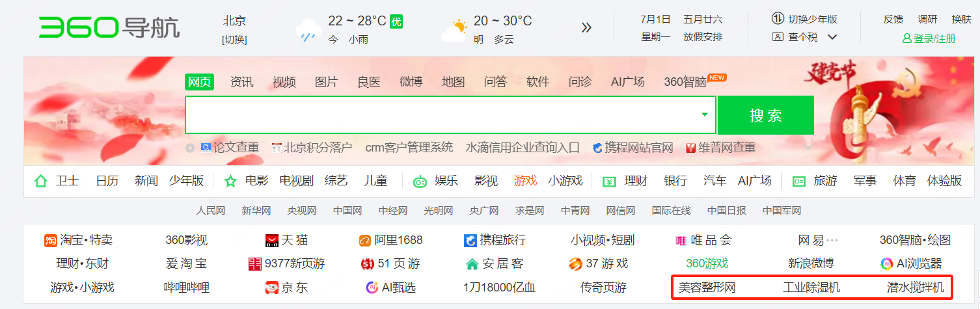
Task: Click the rainy weather icon for today
Action: coord(306,30)
